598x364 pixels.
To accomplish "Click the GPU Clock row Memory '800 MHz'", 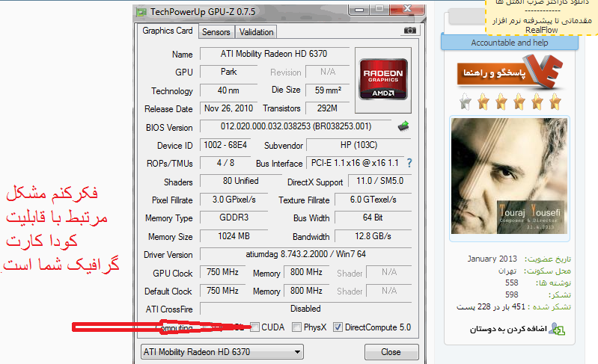I will click(x=306, y=272).
